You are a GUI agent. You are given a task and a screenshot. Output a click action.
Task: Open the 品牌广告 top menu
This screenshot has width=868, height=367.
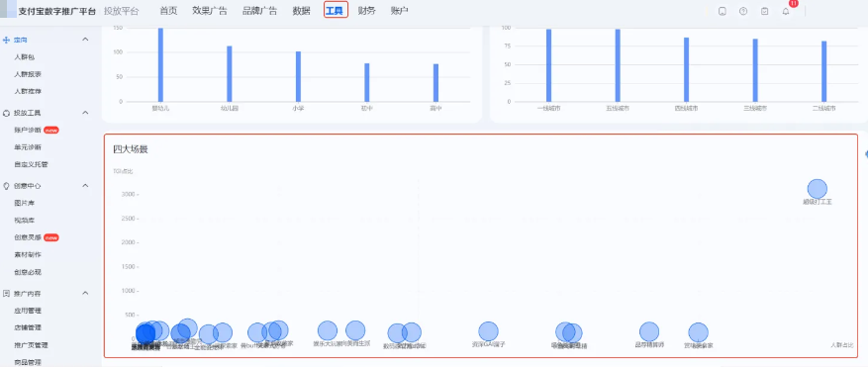pyautogui.click(x=259, y=11)
